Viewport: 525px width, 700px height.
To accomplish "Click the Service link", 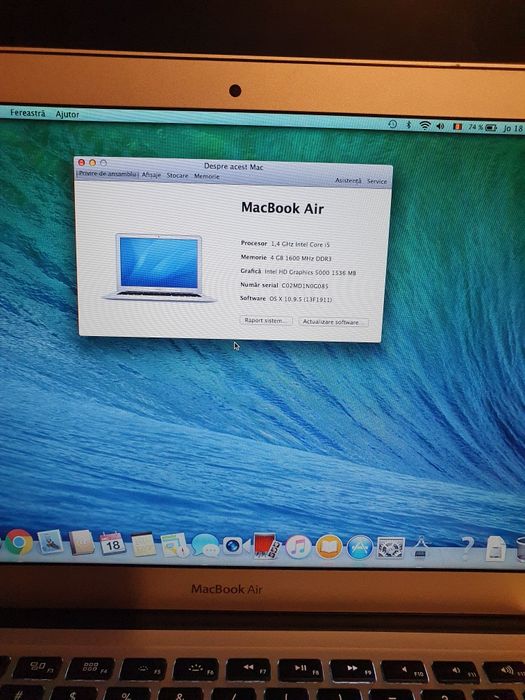I will click(377, 181).
